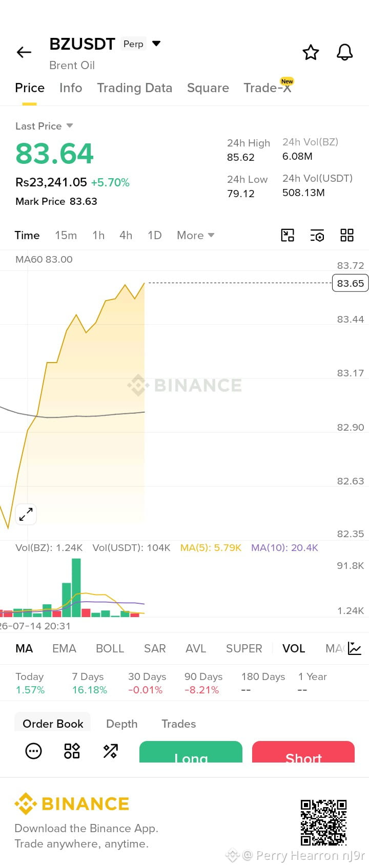Click the Today 1.57% performance

coord(30,683)
